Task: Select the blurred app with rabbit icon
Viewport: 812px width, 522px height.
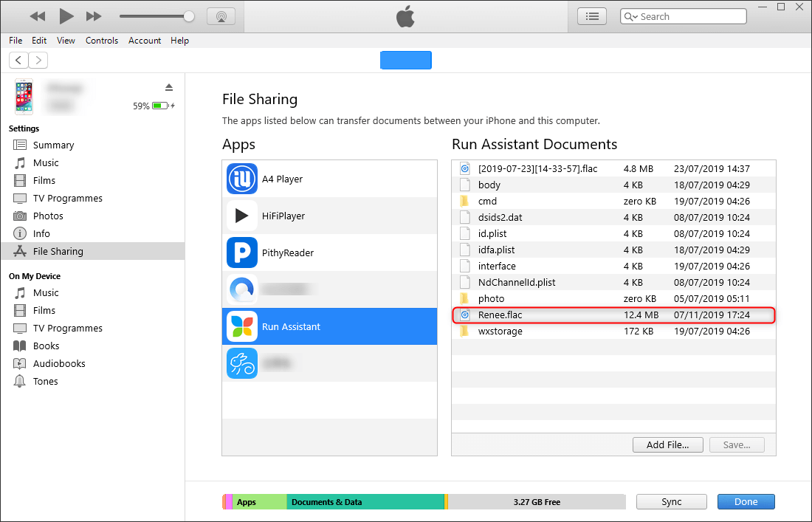Action: pos(329,363)
